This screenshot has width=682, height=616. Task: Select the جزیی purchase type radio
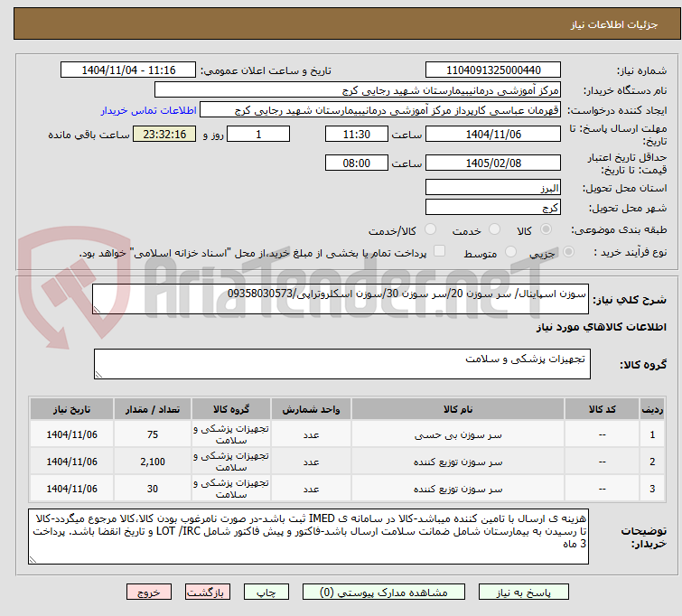coord(568,252)
